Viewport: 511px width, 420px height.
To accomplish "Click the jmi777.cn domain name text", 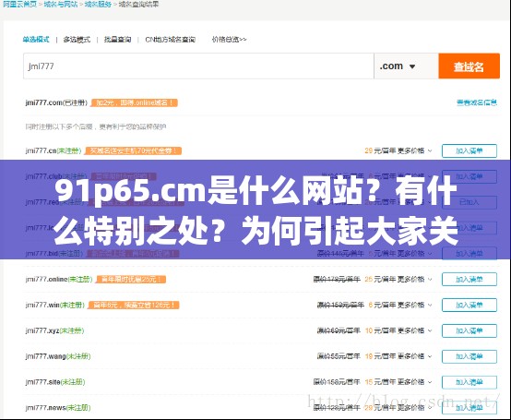I will coord(41,150).
